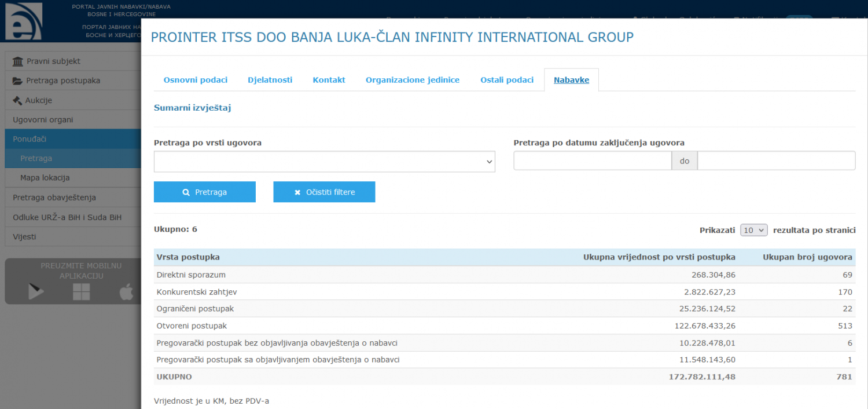The height and width of the screenshot is (409, 868).
Task: Select the Direktni sporazum row
Action: tap(505, 275)
